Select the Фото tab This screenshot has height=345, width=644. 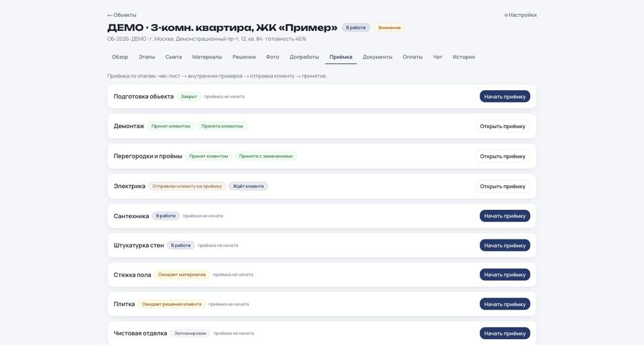click(x=272, y=57)
